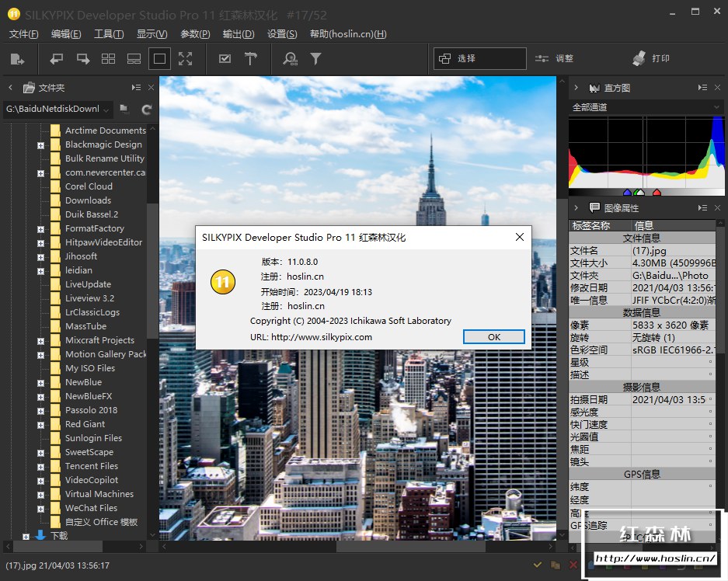Close the about dialog with X
Viewport: 728px width, 581px height.
click(520, 237)
